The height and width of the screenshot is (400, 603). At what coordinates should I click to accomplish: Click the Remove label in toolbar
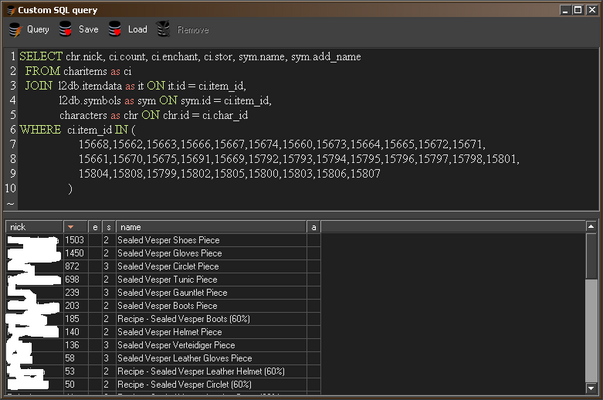193,30
